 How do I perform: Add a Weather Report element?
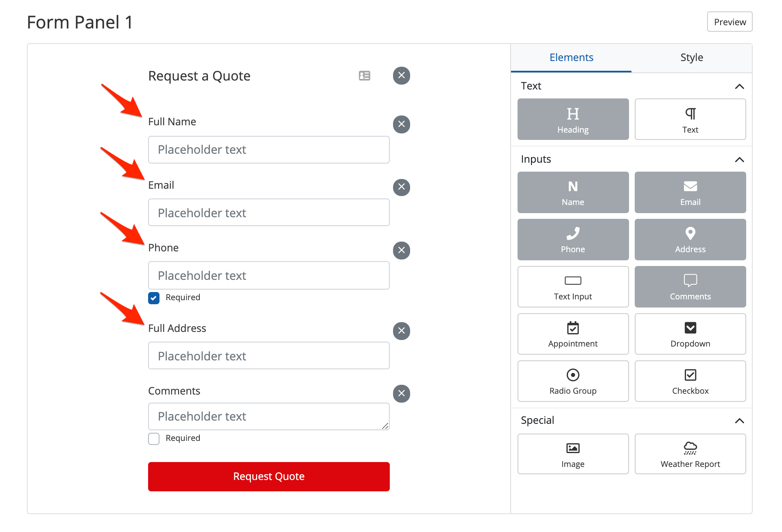tap(690, 454)
